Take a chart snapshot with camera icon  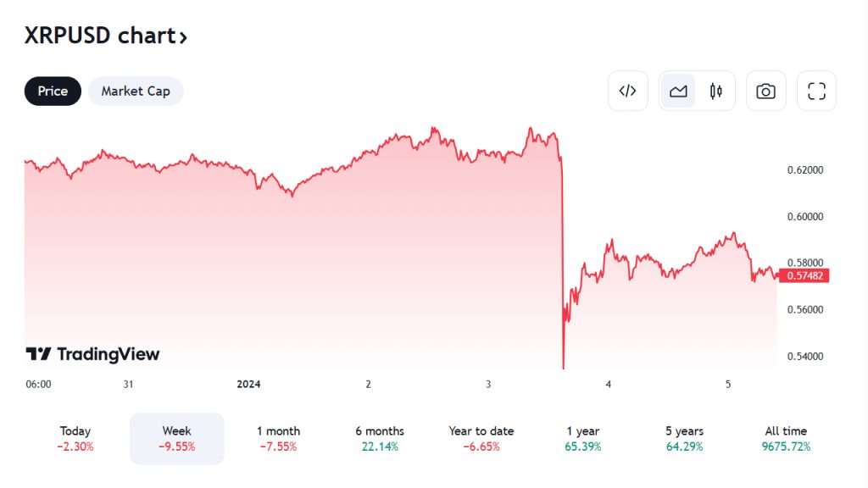[x=765, y=91]
